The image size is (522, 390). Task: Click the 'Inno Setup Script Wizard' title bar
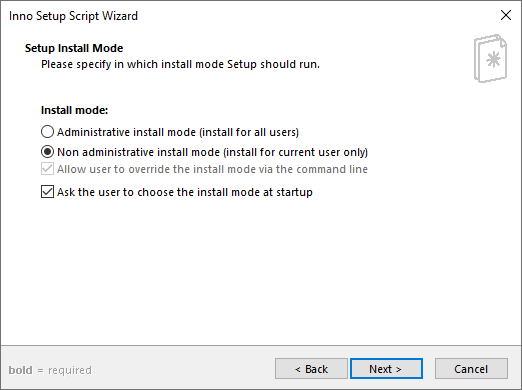pos(73,16)
